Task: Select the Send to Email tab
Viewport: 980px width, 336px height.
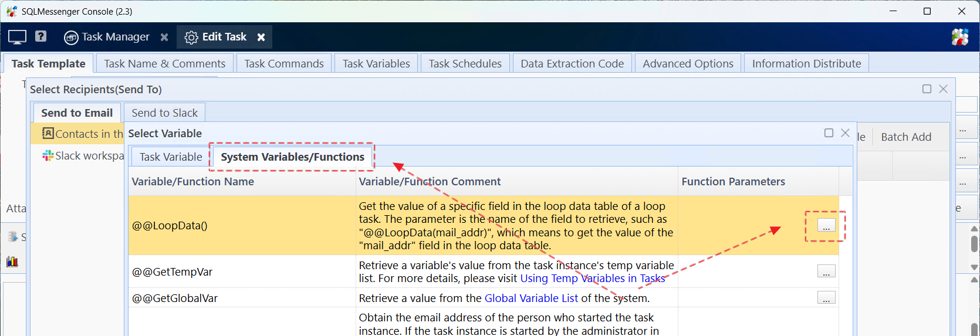Action: [x=77, y=113]
